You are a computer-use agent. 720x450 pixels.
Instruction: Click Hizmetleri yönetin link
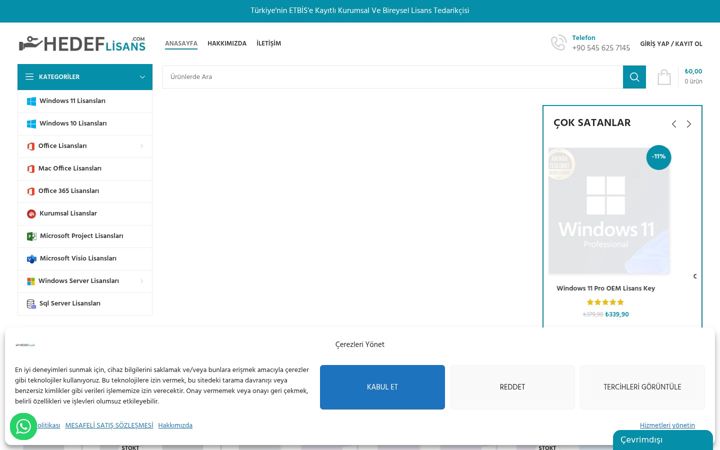pos(667,426)
